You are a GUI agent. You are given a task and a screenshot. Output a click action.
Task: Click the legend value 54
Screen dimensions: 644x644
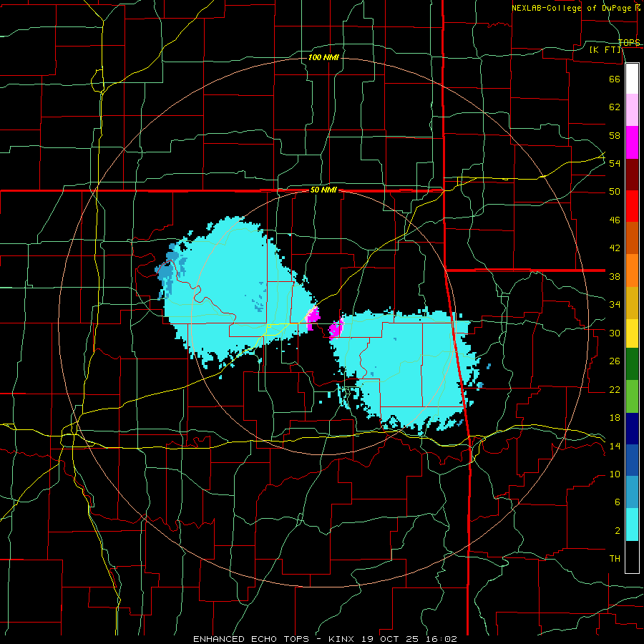pos(615,163)
